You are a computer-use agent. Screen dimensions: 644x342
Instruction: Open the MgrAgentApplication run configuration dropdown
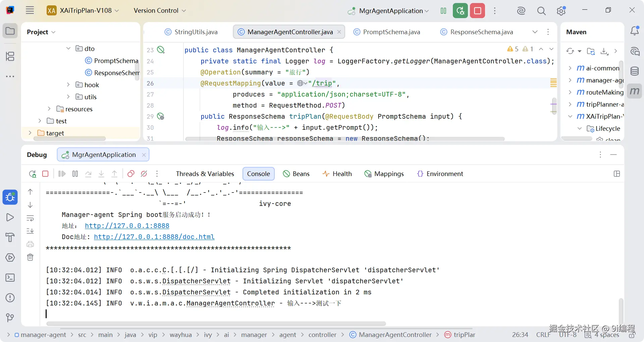tap(388, 11)
